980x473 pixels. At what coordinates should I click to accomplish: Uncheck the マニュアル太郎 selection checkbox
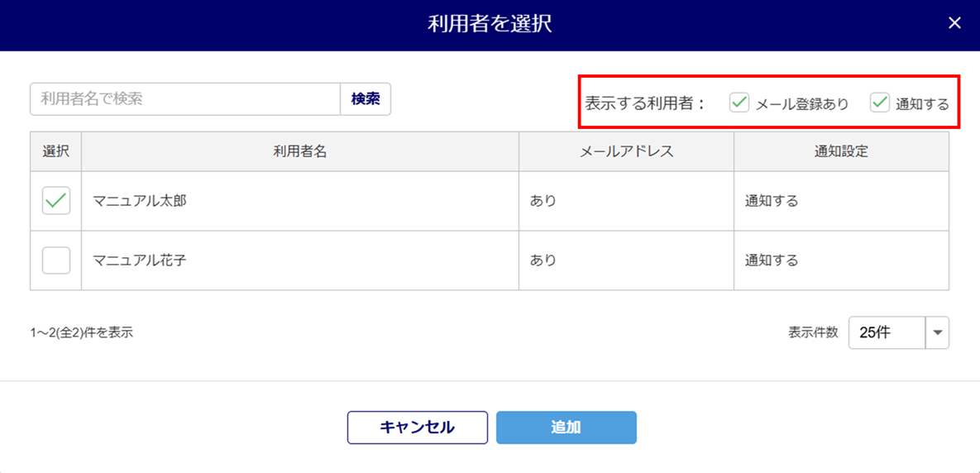click(x=56, y=201)
